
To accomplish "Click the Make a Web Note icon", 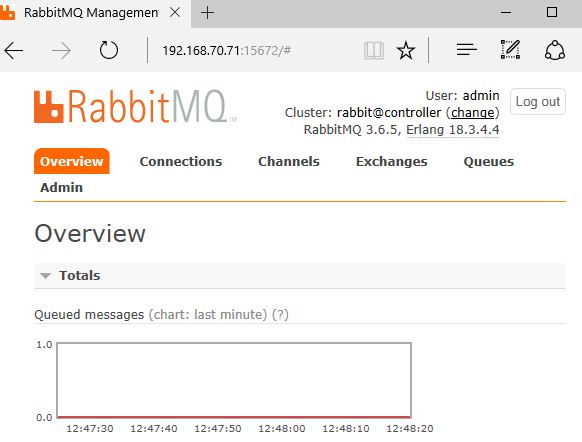I will tap(510, 50).
